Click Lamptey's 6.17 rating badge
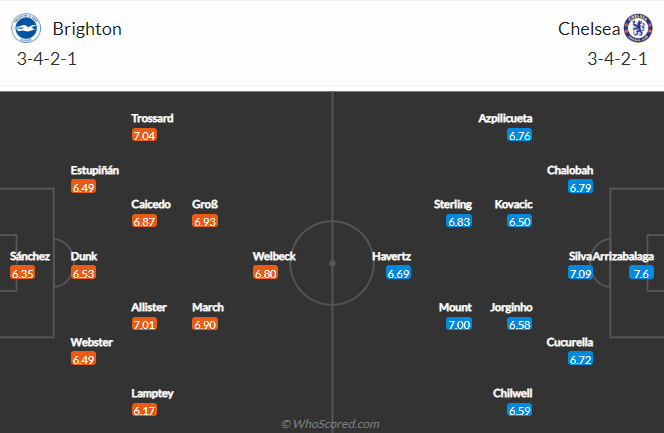The height and width of the screenshot is (433, 664). 144,410
